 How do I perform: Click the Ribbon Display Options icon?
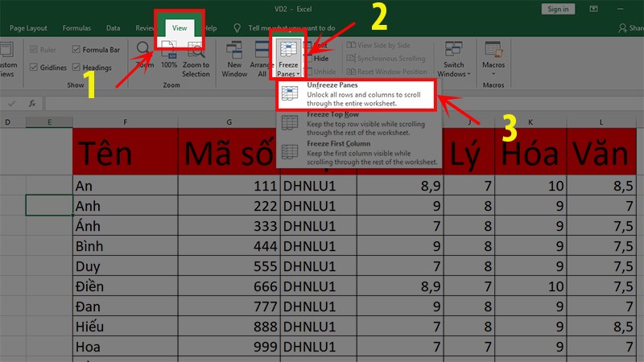click(593, 9)
